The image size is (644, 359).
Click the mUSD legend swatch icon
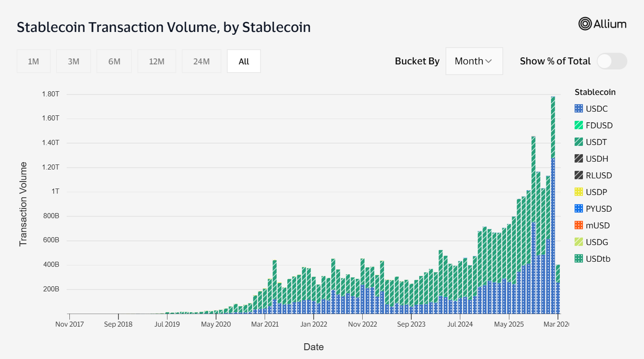pos(578,225)
